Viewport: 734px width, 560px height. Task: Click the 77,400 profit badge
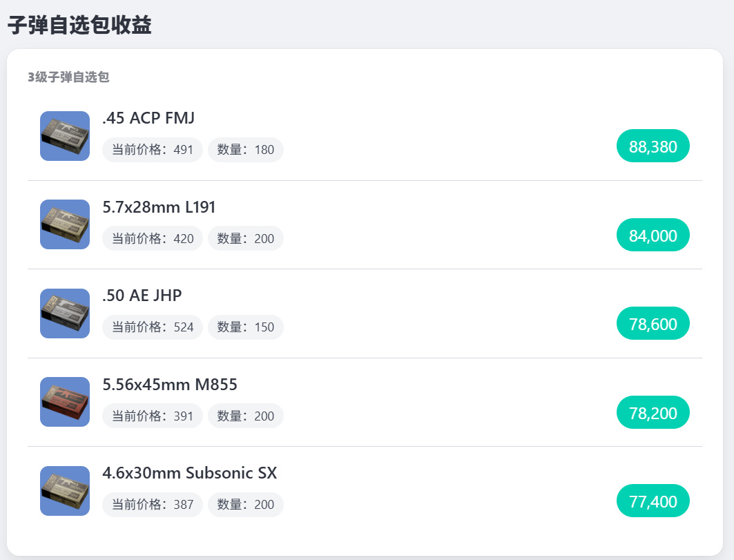coord(653,501)
